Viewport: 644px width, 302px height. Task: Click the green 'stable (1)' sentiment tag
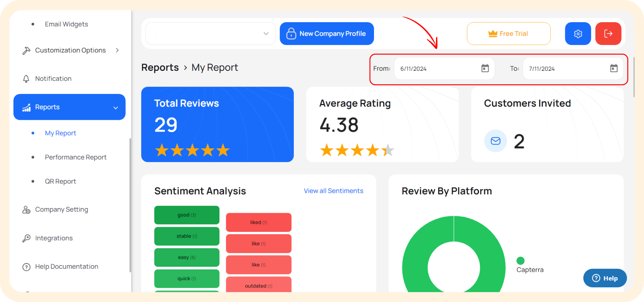coord(187,236)
